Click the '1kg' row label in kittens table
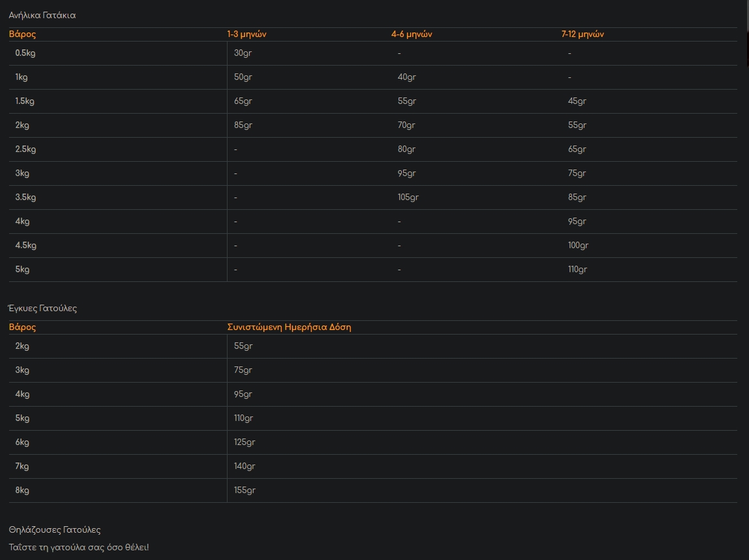749x560 pixels. [x=21, y=77]
